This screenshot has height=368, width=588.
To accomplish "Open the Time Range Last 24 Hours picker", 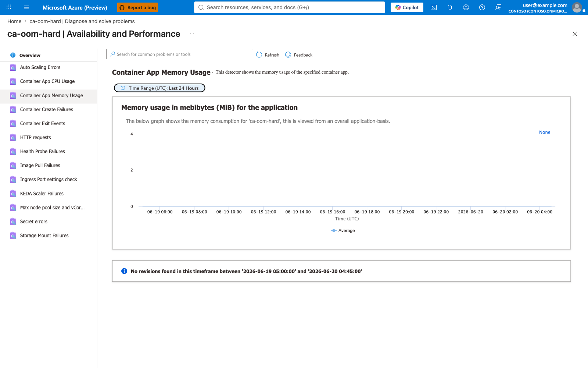I will click(159, 88).
